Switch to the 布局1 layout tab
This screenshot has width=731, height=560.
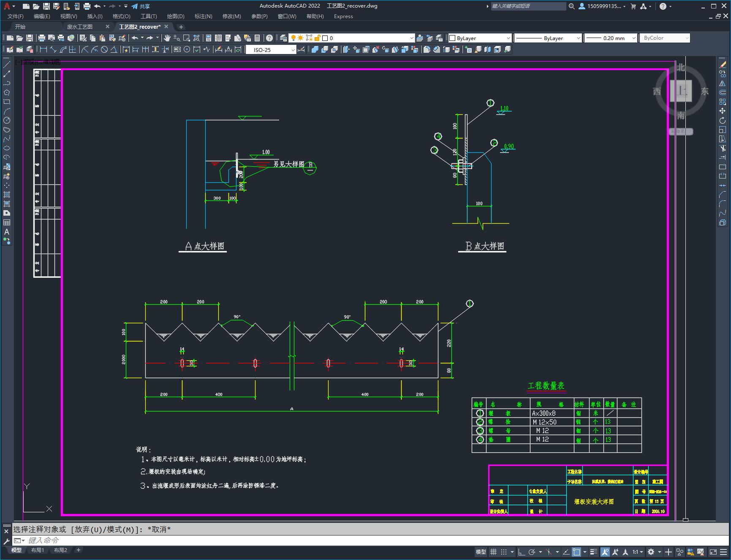pos(37,550)
